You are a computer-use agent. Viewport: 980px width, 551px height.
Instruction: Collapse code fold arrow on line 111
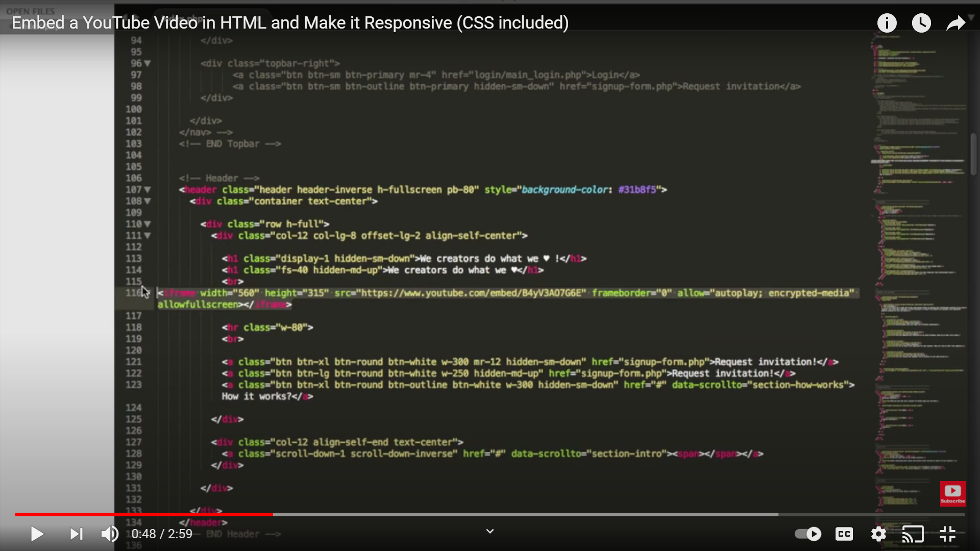click(148, 236)
